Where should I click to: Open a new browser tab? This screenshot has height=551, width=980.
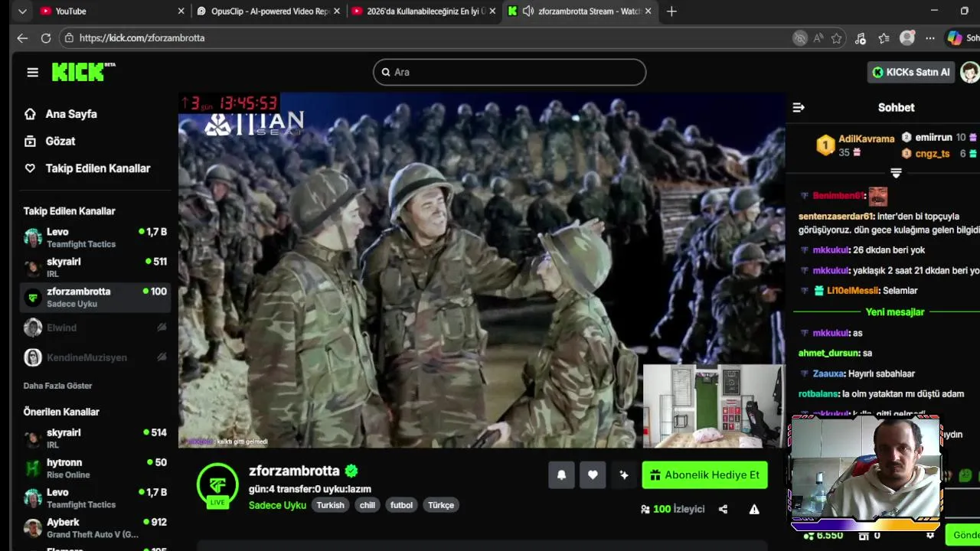pyautogui.click(x=671, y=11)
